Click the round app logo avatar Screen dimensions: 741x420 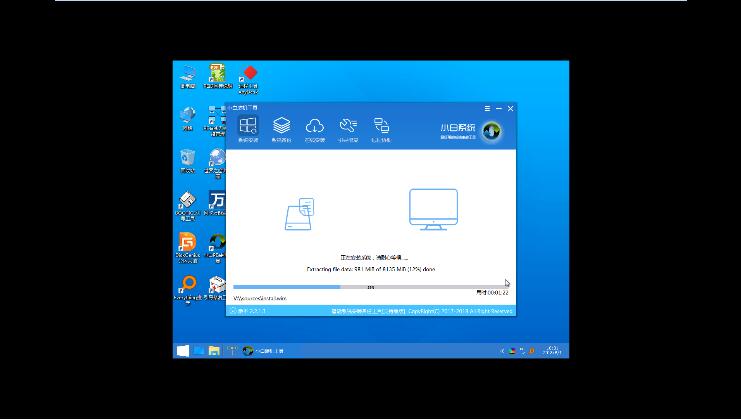[x=492, y=132]
